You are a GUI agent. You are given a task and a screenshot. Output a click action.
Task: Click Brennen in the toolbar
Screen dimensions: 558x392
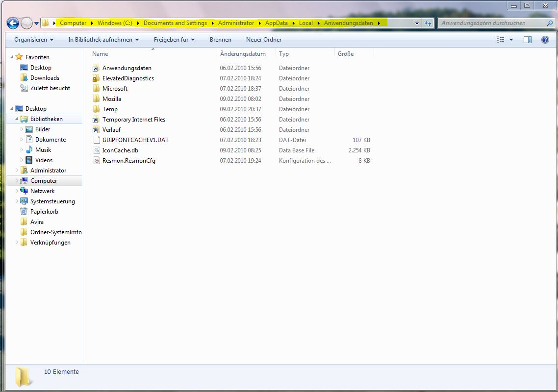[x=220, y=40]
